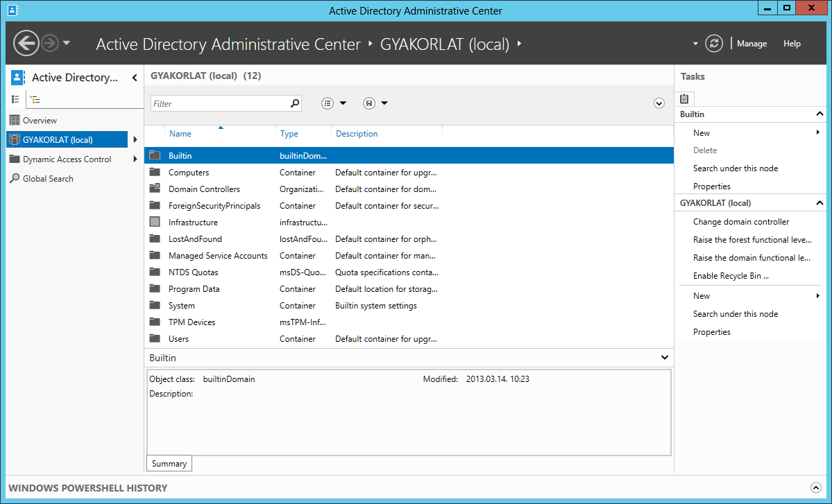Screen dimensions: 832x504
Task: Select the Builtin row folder icon
Action: [155, 155]
